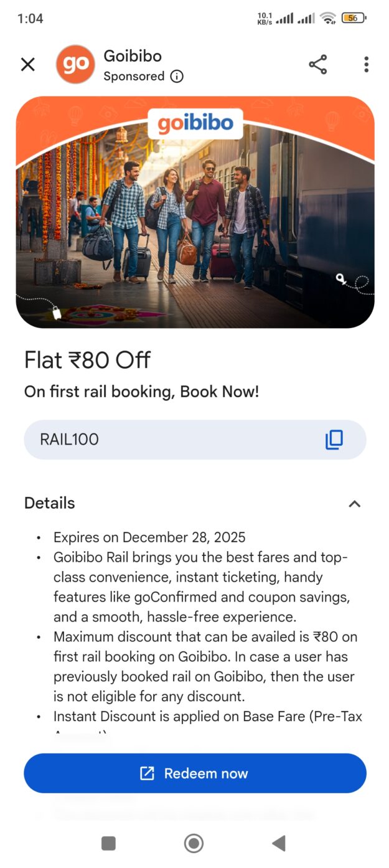Tap the external link icon in Redeem now
389x868 pixels.
click(x=147, y=773)
